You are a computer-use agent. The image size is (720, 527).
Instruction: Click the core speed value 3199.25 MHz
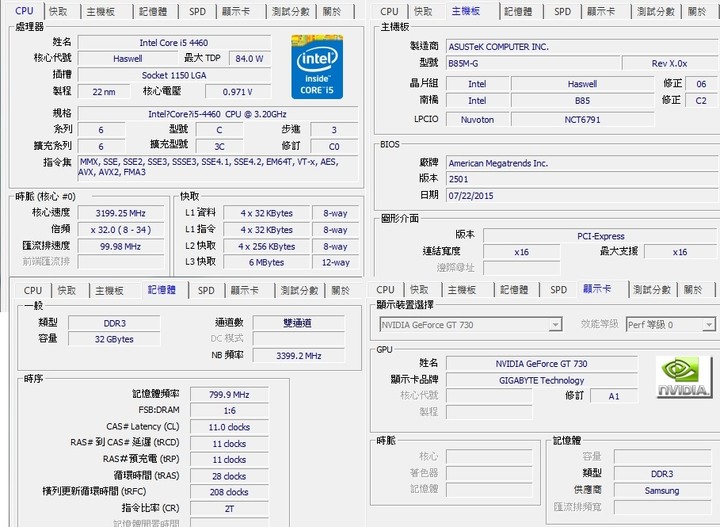click(x=121, y=213)
